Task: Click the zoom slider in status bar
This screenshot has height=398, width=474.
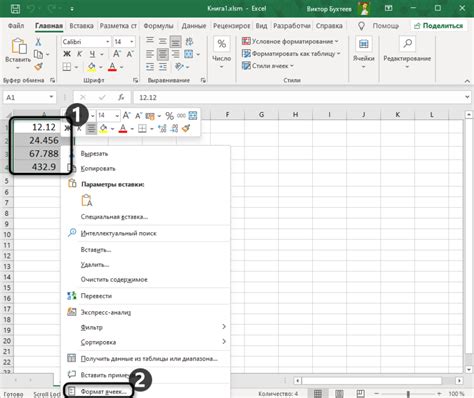Action: [408, 394]
